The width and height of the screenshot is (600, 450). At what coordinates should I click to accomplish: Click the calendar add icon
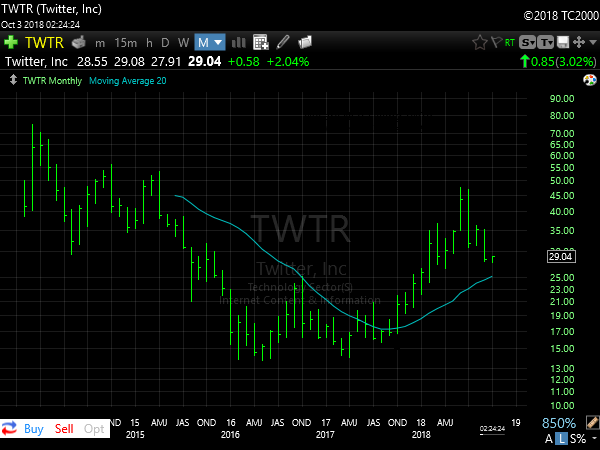pos(261,42)
